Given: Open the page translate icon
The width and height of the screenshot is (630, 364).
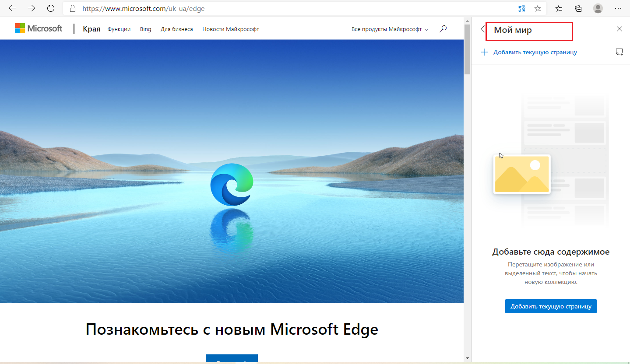Looking at the screenshot, I should pyautogui.click(x=522, y=8).
